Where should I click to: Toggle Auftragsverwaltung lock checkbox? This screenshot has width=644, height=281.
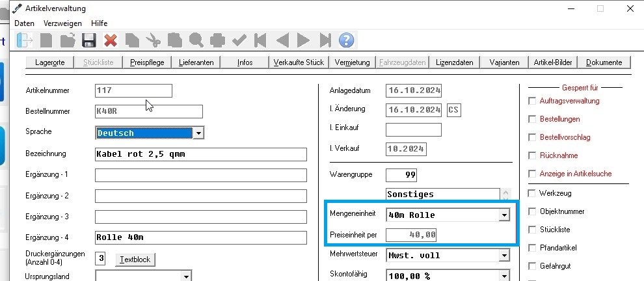coord(532,101)
